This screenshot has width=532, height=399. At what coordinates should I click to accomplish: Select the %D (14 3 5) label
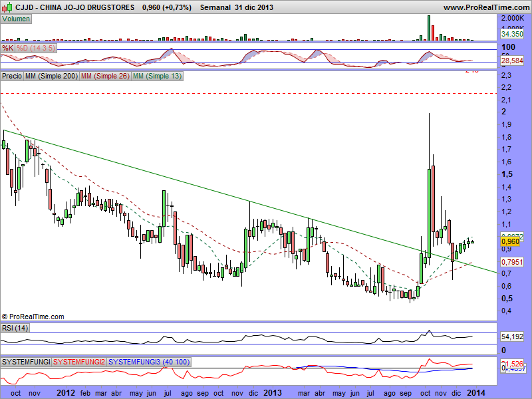pyautogui.click(x=35, y=48)
